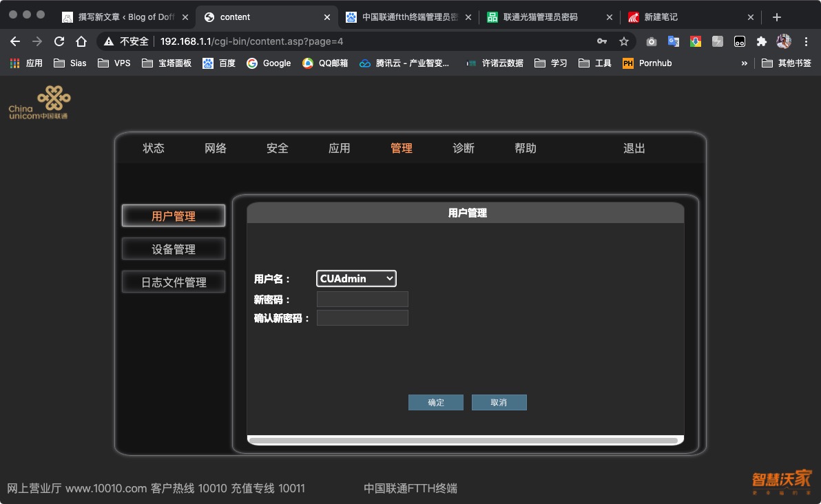Image resolution: width=821 pixels, height=504 pixels.
Task: Click the camera screenshot extension icon
Action: 652,41
